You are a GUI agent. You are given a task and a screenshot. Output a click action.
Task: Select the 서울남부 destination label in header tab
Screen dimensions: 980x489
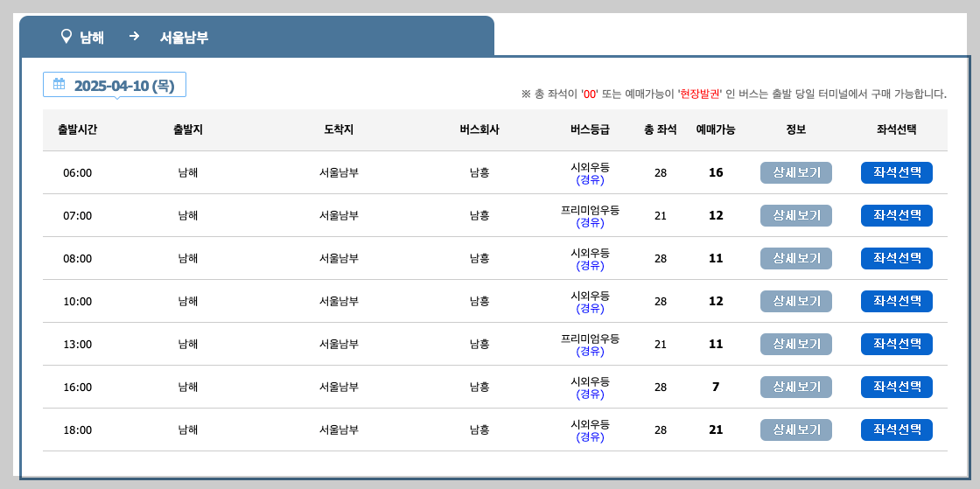pyautogui.click(x=184, y=38)
